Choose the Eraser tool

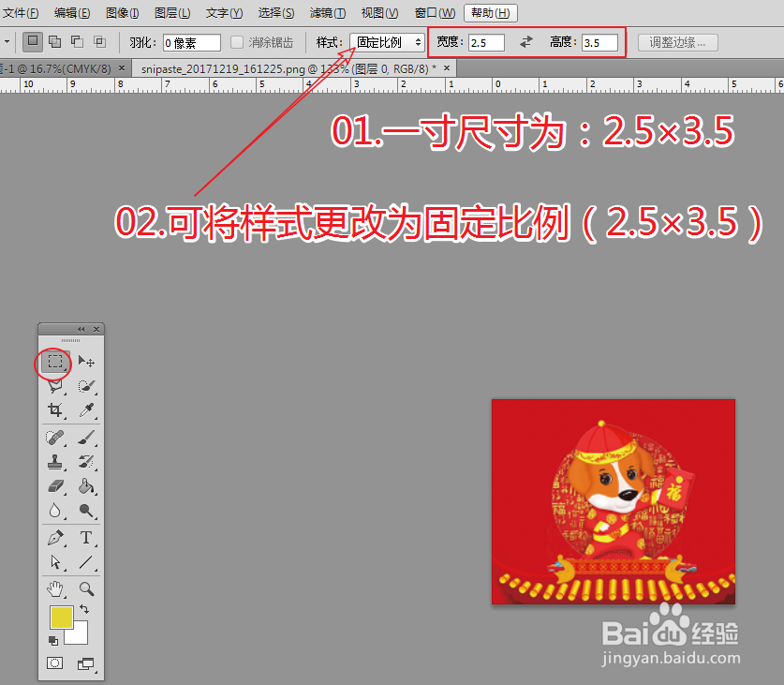click(55, 485)
